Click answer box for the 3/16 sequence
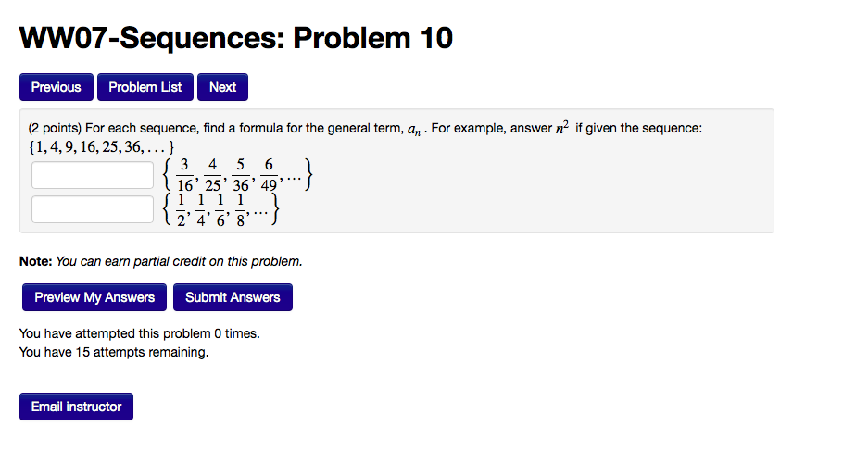The height and width of the screenshot is (476, 868). 93,175
